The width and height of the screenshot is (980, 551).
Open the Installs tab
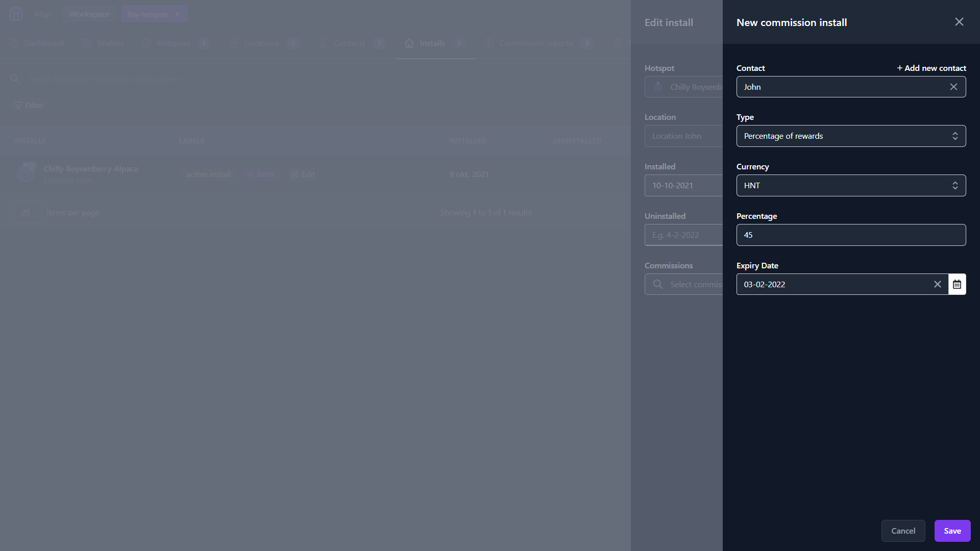435,43
